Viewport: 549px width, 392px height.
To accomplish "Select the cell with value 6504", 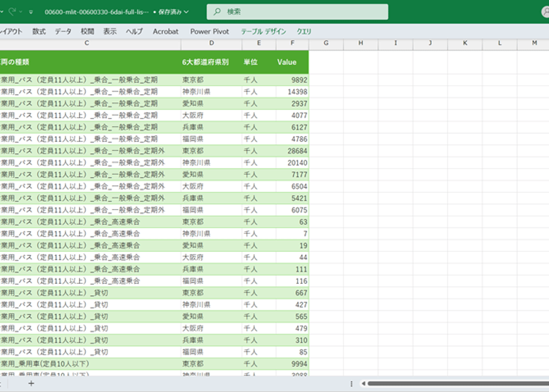I will pyautogui.click(x=292, y=186).
